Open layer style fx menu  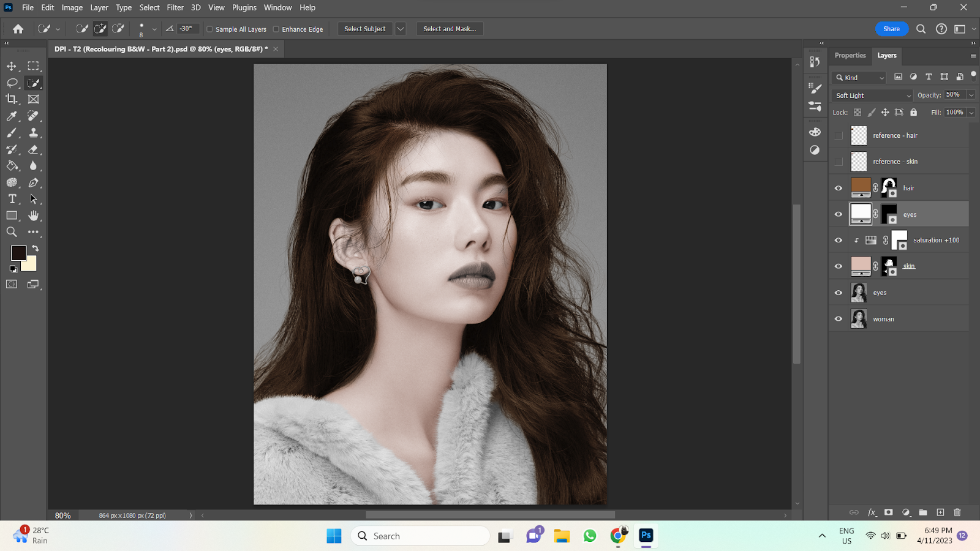872,512
